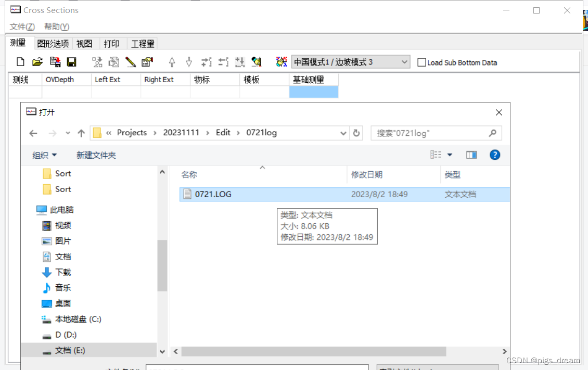Open the dialog help question mark
The height and width of the screenshot is (370, 588).
click(x=495, y=155)
